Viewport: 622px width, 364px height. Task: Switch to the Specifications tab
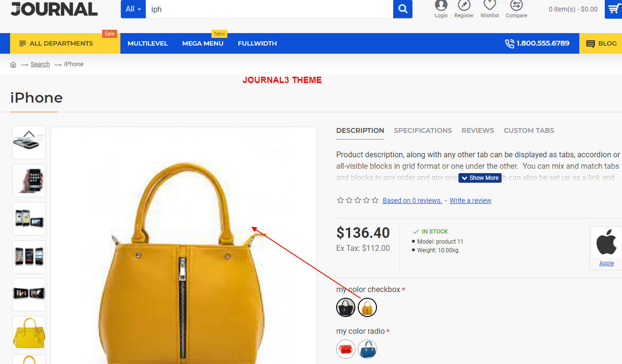click(x=422, y=130)
